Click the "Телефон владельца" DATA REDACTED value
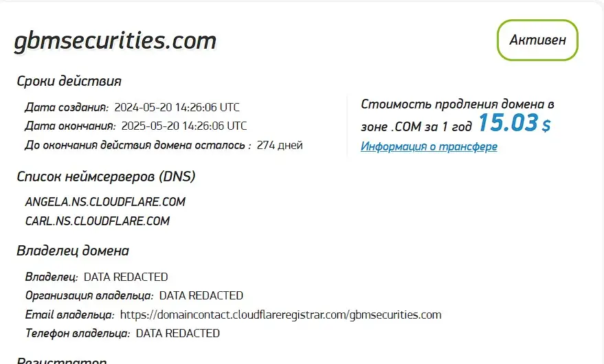 pos(178,334)
